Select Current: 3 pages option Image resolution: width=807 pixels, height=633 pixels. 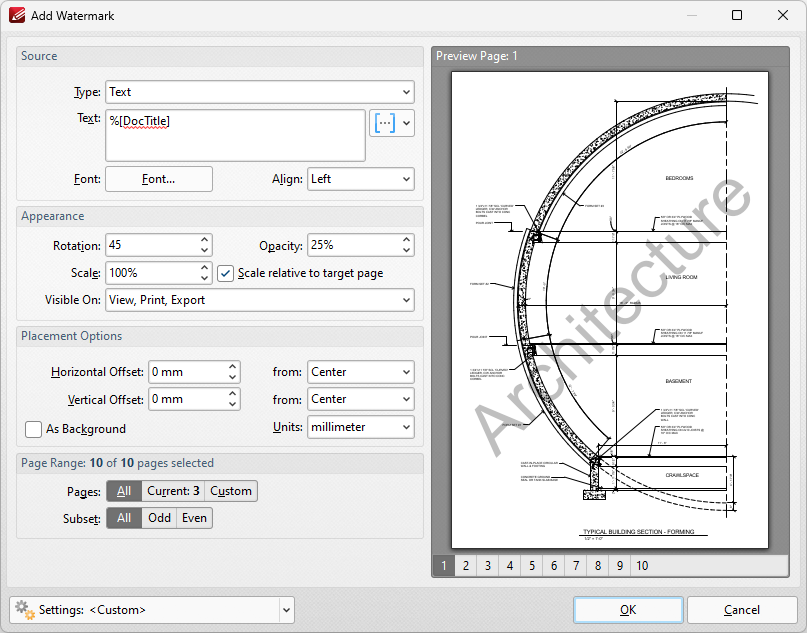click(173, 491)
